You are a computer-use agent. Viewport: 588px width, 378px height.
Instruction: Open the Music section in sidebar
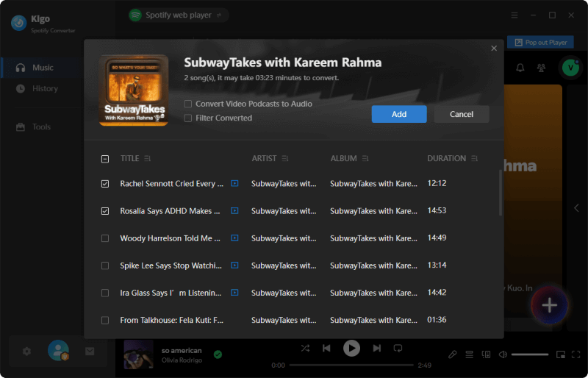(x=43, y=68)
